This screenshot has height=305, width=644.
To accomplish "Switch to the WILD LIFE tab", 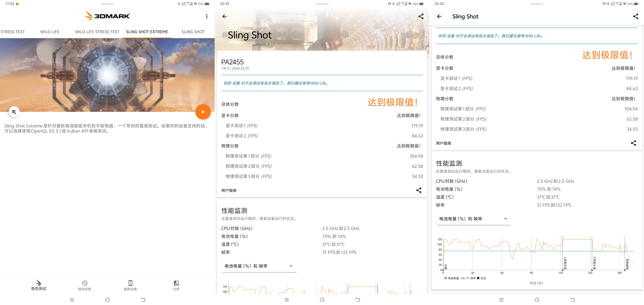I will pos(50,32).
